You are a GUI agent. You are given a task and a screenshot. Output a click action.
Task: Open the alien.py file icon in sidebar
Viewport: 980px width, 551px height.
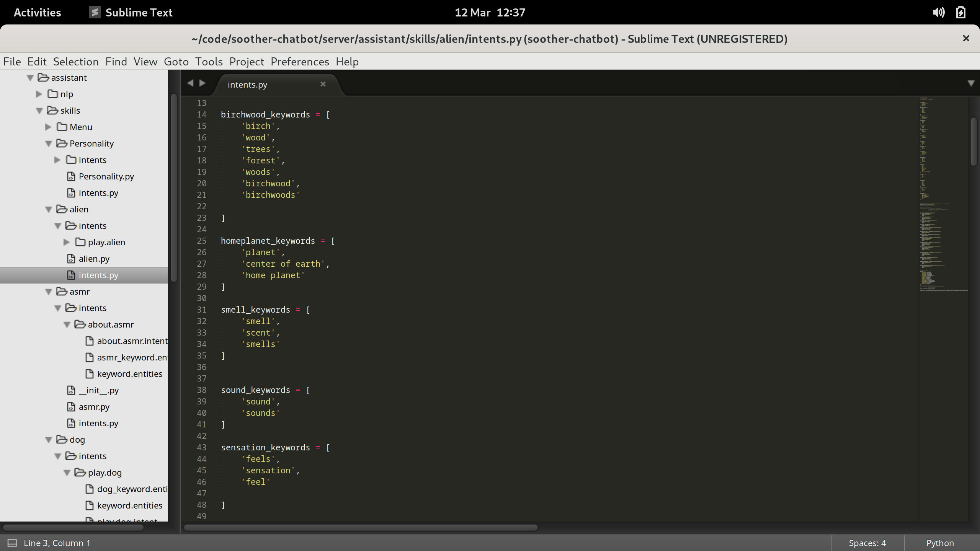[x=71, y=259]
